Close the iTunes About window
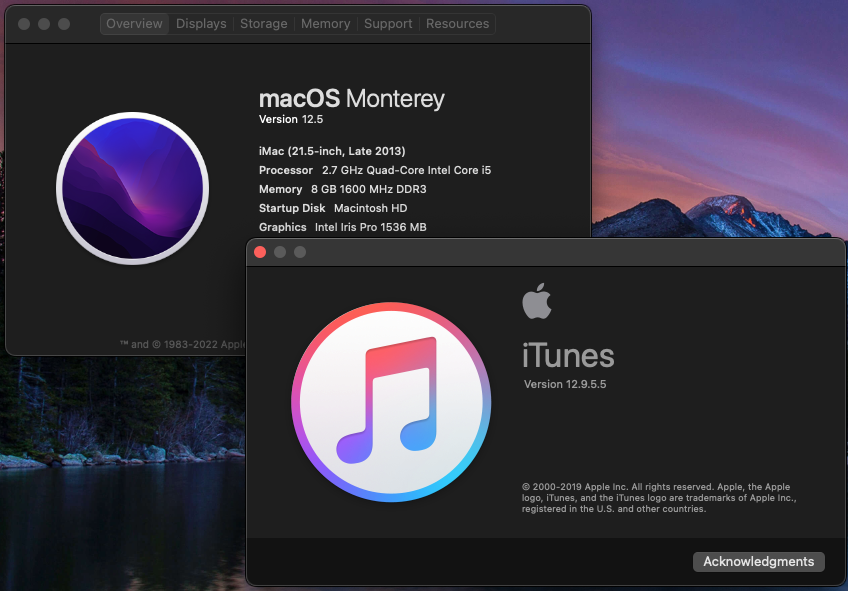 pos(260,253)
